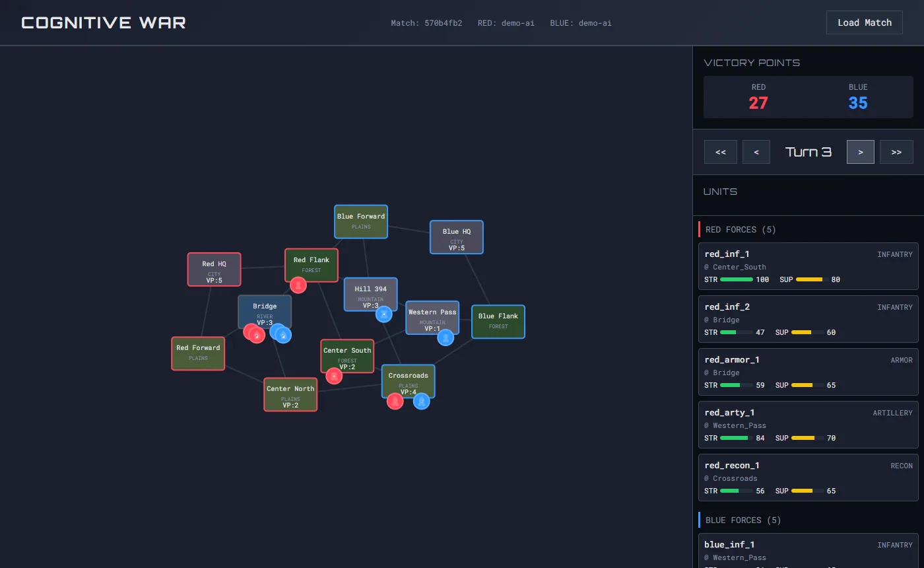Select the Red HQ city node
The width and height of the screenshot is (924, 568).
214,269
